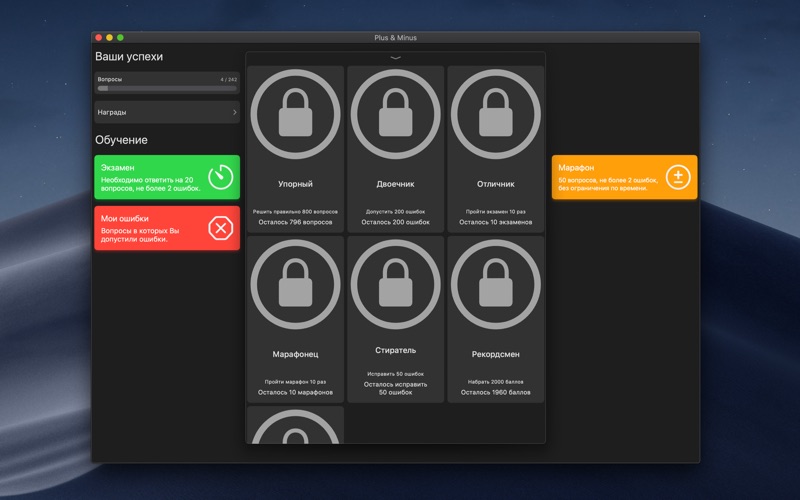
Task: Click 'Исправить 50 ошибок' description
Action: 395,374
